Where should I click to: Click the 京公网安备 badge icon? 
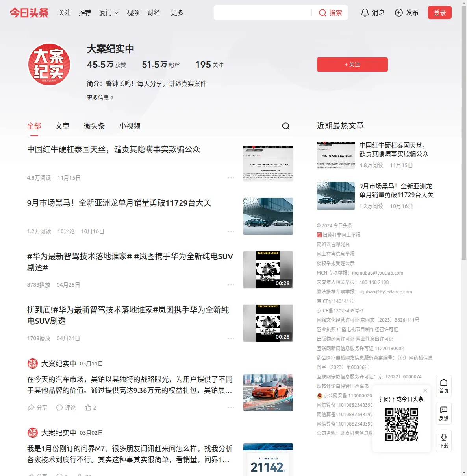[320, 395]
